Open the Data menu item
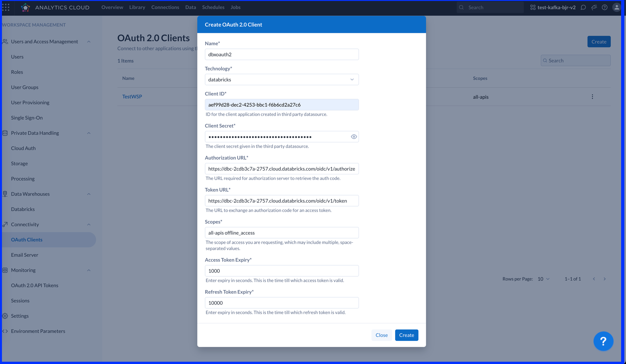The width and height of the screenshot is (626, 364). pyautogui.click(x=190, y=7)
